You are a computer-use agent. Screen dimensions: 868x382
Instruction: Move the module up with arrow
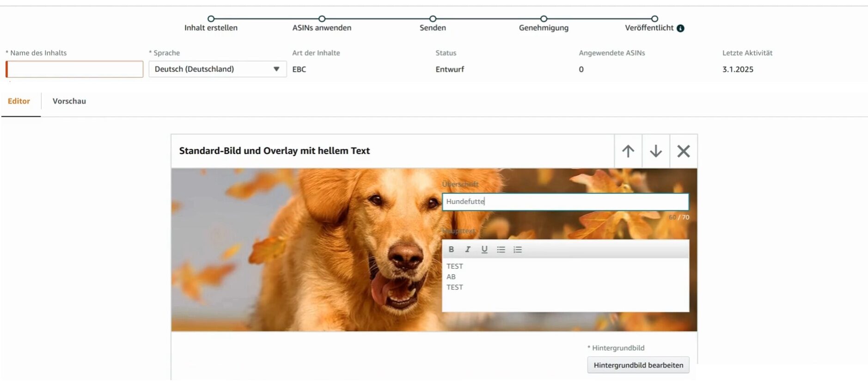point(628,151)
